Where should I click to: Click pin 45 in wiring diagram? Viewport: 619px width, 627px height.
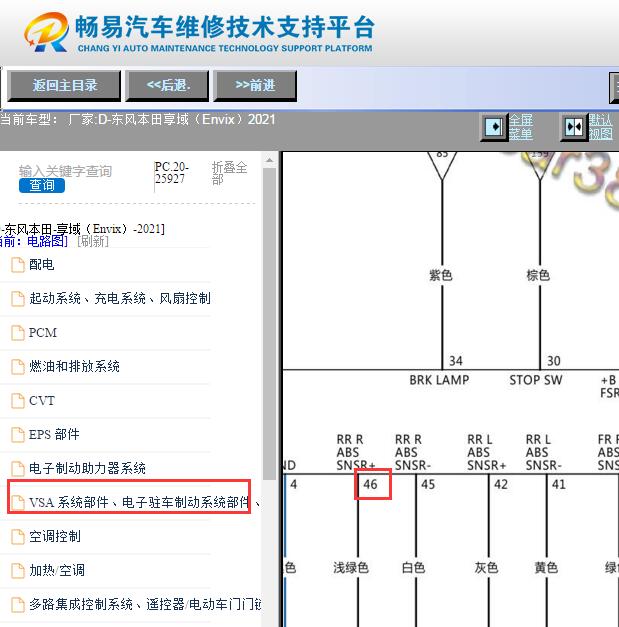[x=428, y=485]
